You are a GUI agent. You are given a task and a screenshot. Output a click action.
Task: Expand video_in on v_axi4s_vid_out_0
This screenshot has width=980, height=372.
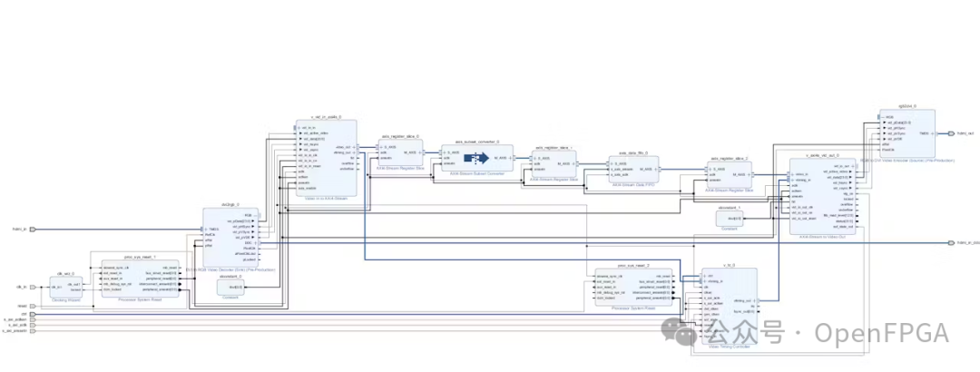[x=792, y=174]
